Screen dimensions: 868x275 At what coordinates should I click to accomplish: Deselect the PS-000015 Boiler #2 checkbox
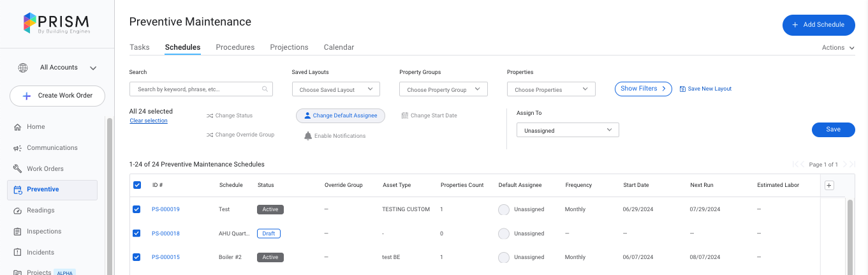pyautogui.click(x=137, y=257)
